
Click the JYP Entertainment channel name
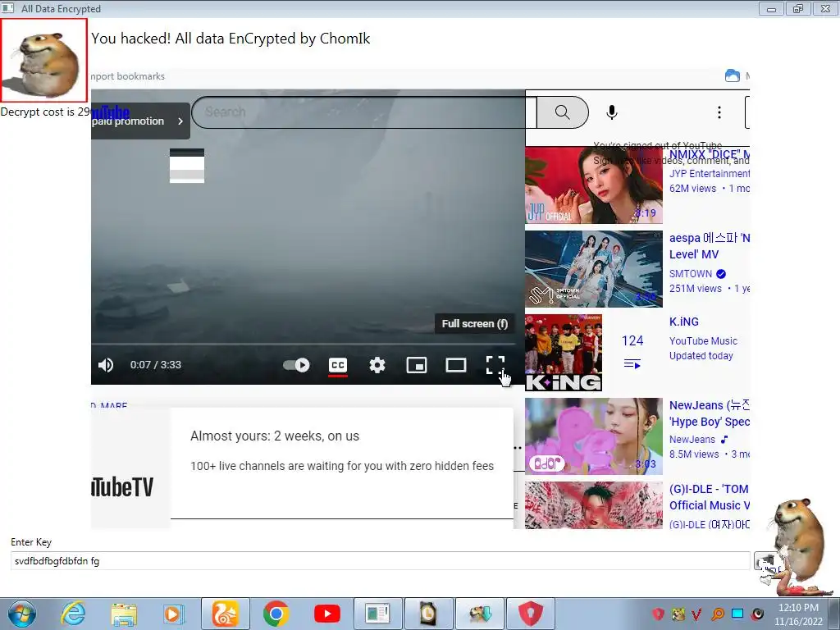click(x=710, y=174)
